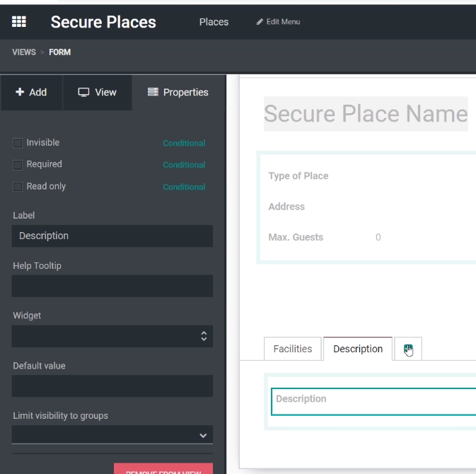
Task: Open the Widget dropdown
Action: (x=112, y=336)
